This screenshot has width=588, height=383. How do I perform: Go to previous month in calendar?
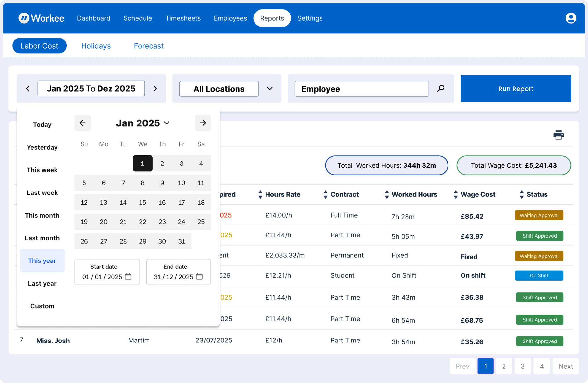click(83, 123)
